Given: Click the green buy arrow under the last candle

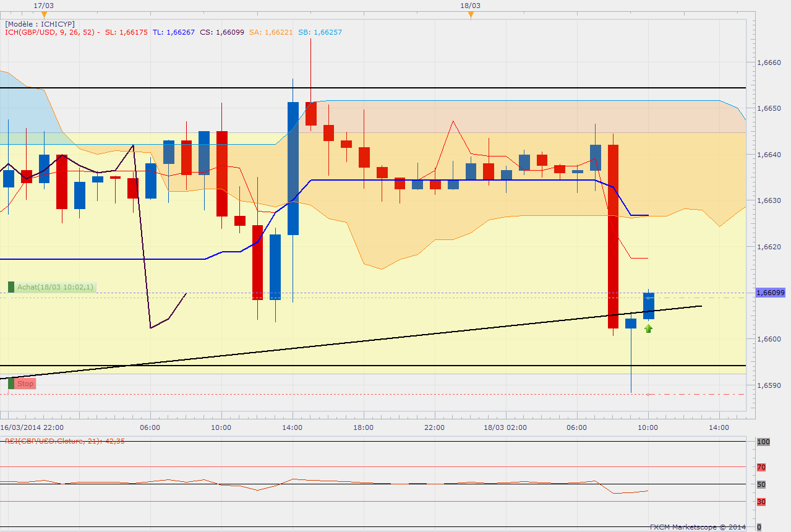Looking at the screenshot, I should [648, 329].
